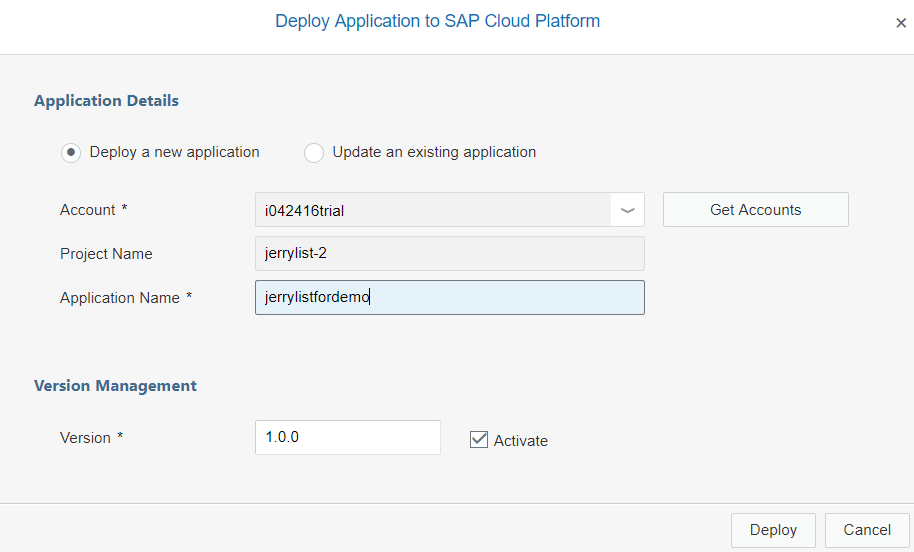Open the Account field showing i042416trial
The height and width of the screenshot is (552, 914).
(432, 210)
